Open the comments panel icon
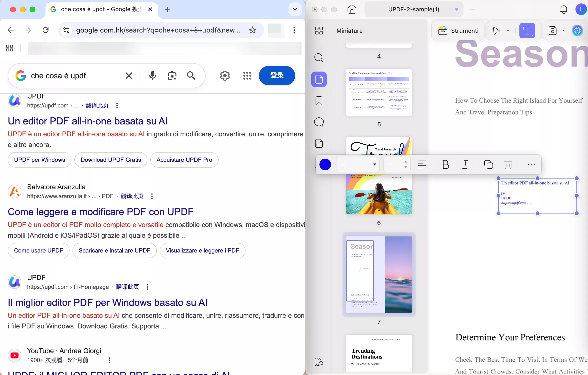588x375 pixels. pyautogui.click(x=319, y=122)
